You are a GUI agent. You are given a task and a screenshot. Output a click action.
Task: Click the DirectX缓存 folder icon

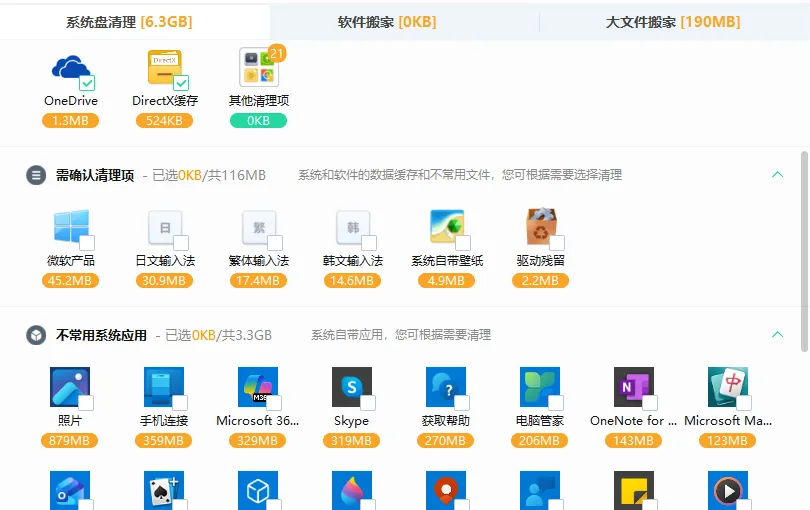coord(165,67)
